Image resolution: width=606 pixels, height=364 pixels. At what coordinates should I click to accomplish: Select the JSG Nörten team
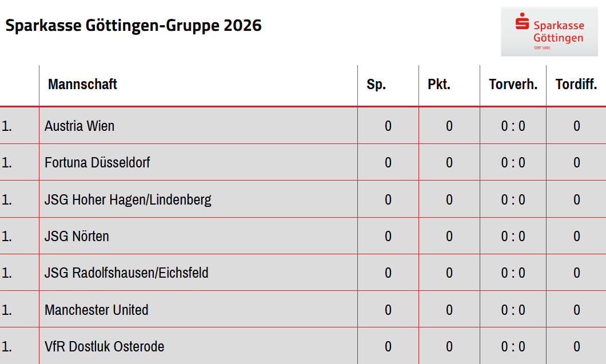(x=77, y=236)
